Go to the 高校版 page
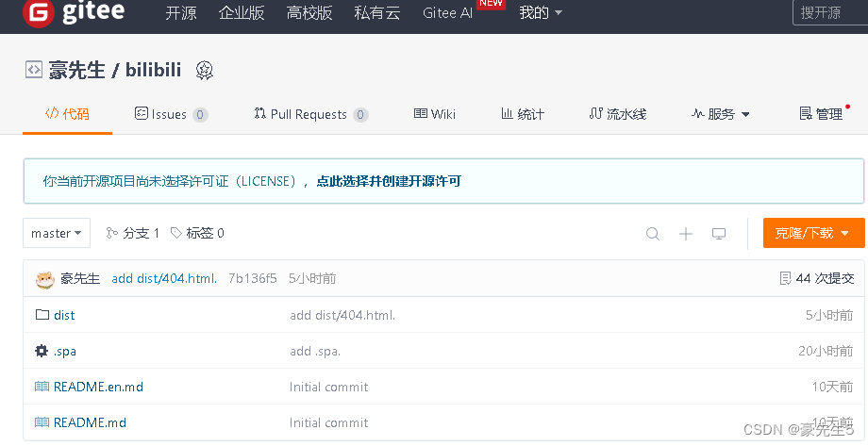 (x=309, y=12)
